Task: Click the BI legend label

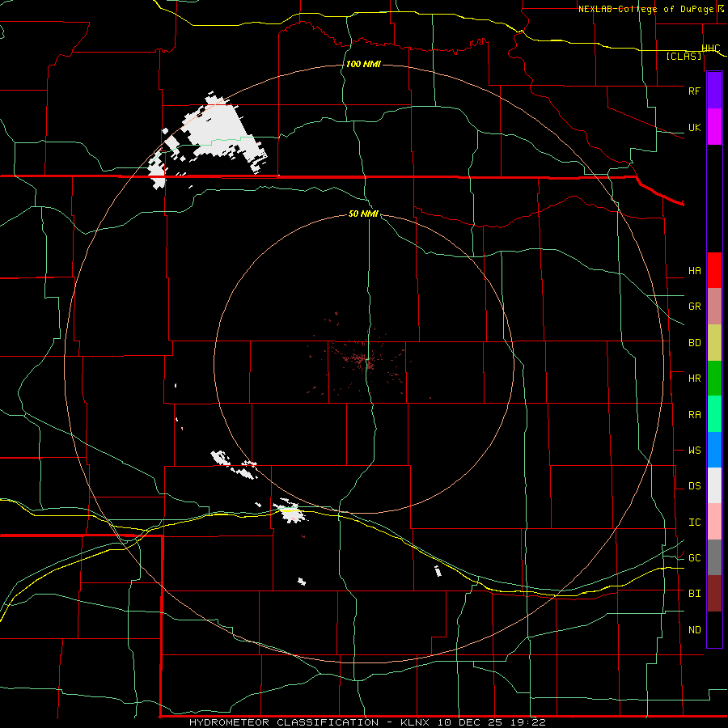Action: click(694, 594)
